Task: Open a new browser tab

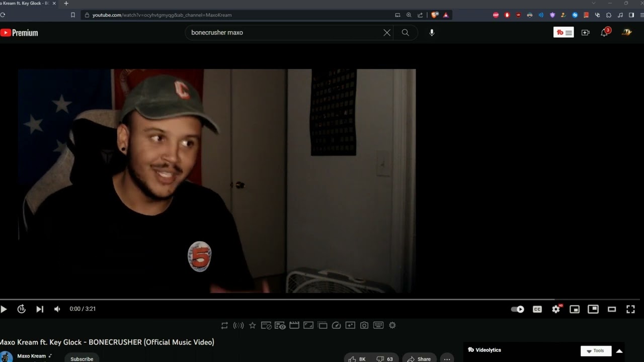Action: pyautogui.click(x=66, y=4)
